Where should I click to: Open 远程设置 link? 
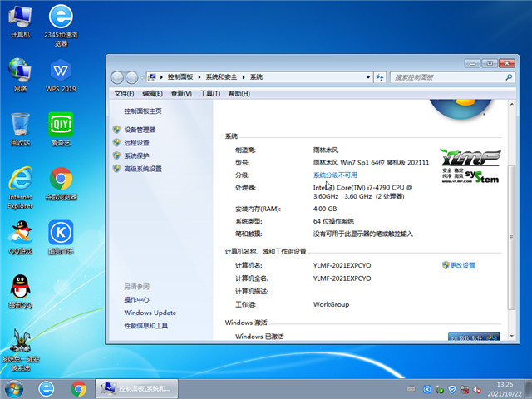(136, 143)
